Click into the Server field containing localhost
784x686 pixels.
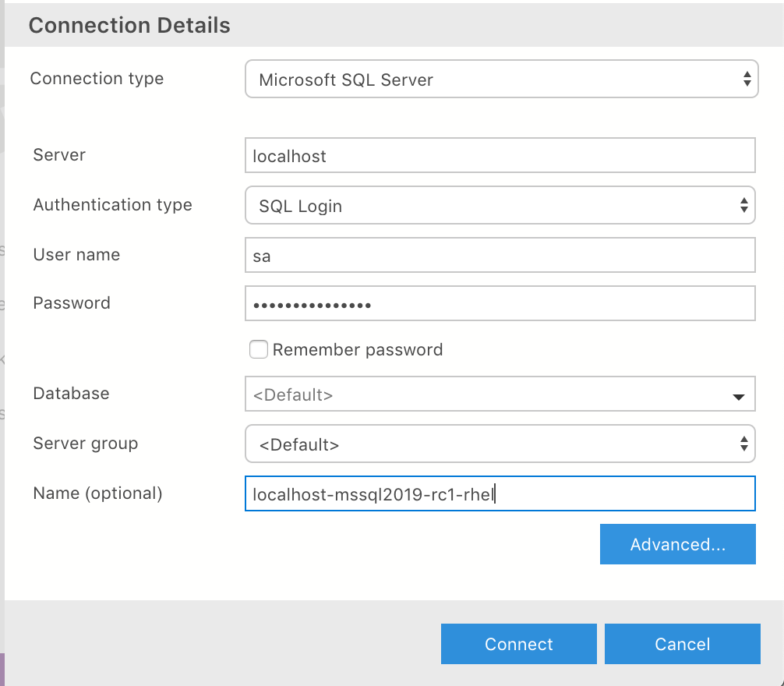[x=499, y=156]
